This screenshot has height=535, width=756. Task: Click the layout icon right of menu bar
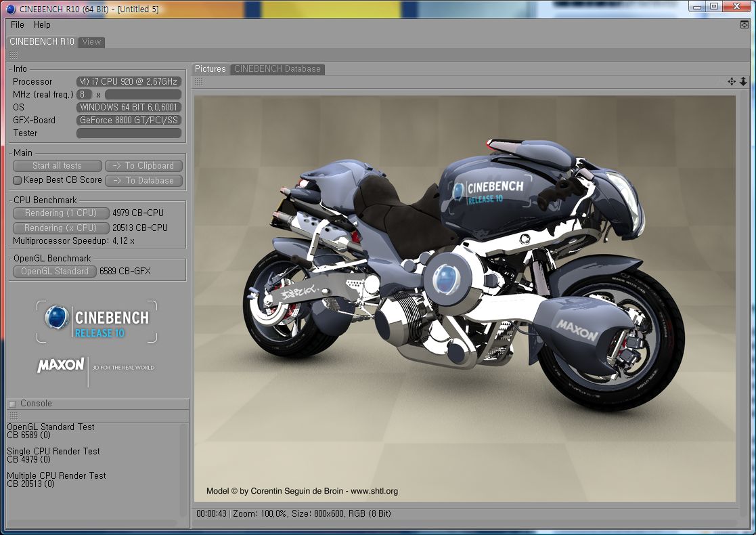(744, 24)
